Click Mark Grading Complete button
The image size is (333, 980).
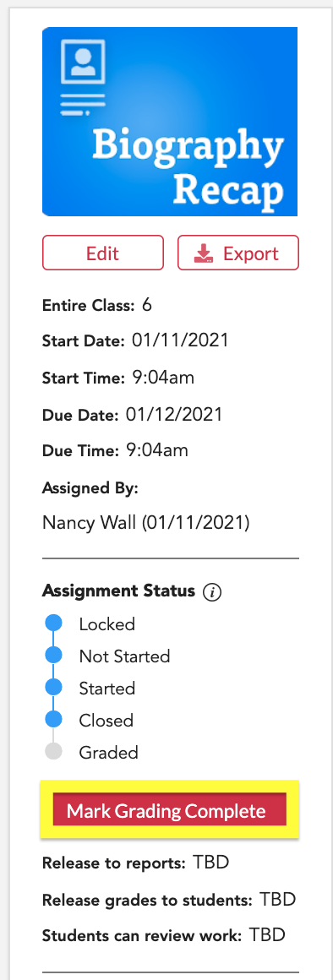169,809
